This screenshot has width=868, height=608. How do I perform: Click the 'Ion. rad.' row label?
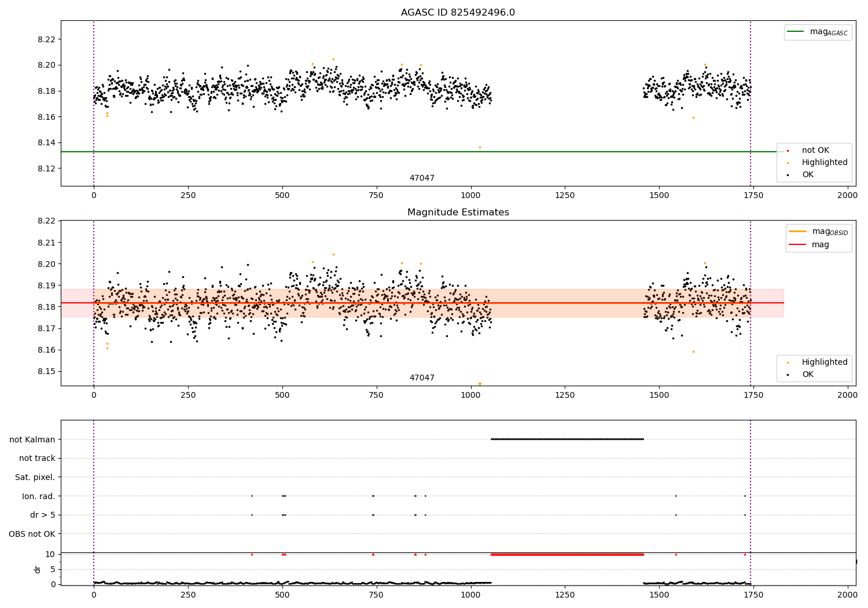pos(39,496)
